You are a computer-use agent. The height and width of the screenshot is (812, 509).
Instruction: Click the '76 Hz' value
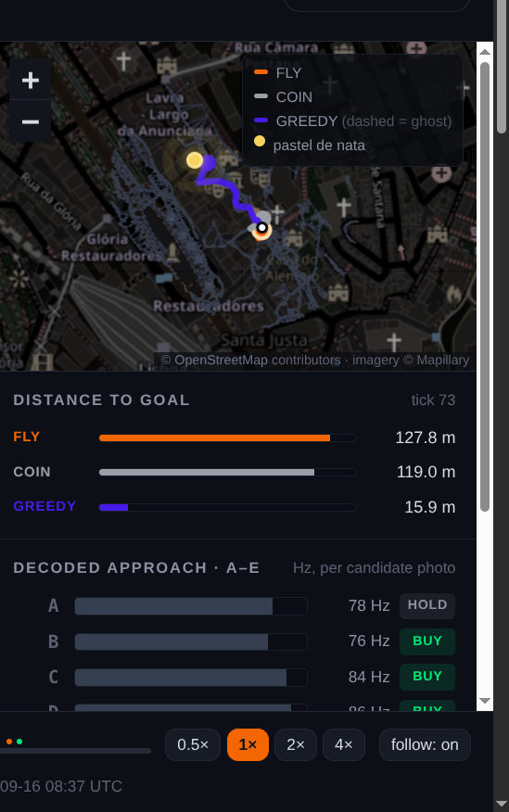pyautogui.click(x=369, y=641)
